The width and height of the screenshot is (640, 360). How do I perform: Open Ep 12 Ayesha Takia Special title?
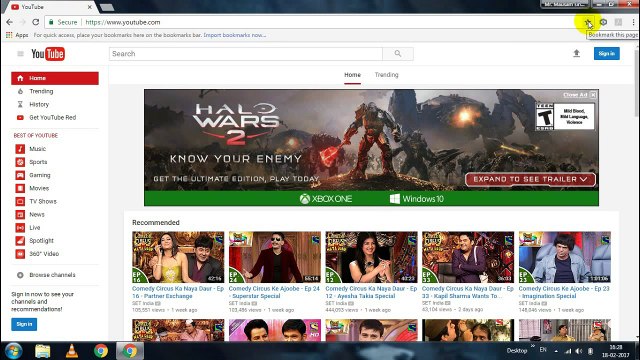[371, 292]
